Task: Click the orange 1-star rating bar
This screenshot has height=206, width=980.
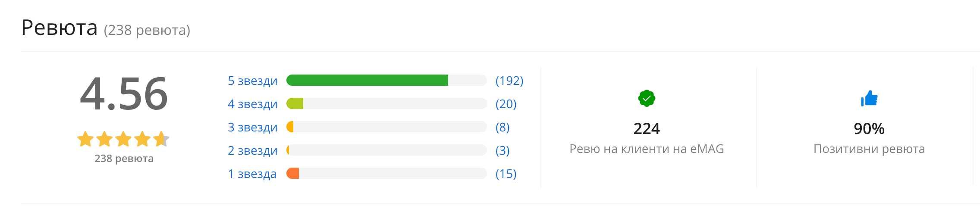Action: point(386,173)
